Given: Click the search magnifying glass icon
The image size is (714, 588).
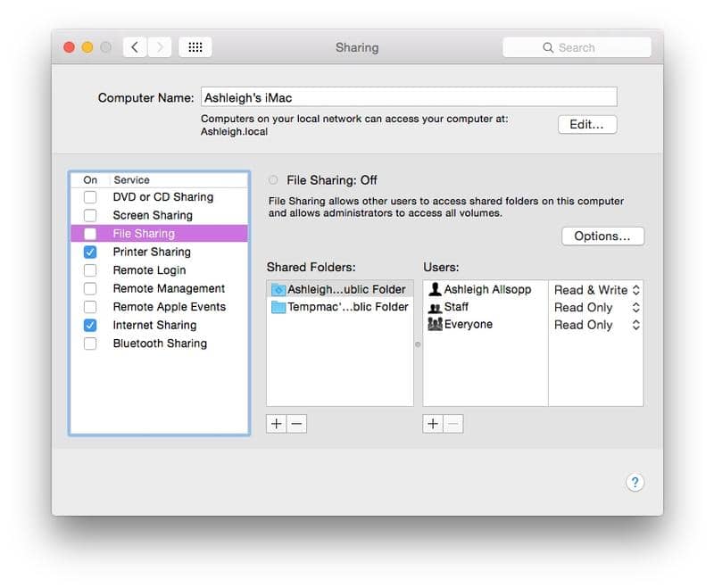Looking at the screenshot, I should pyautogui.click(x=548, y=47).
